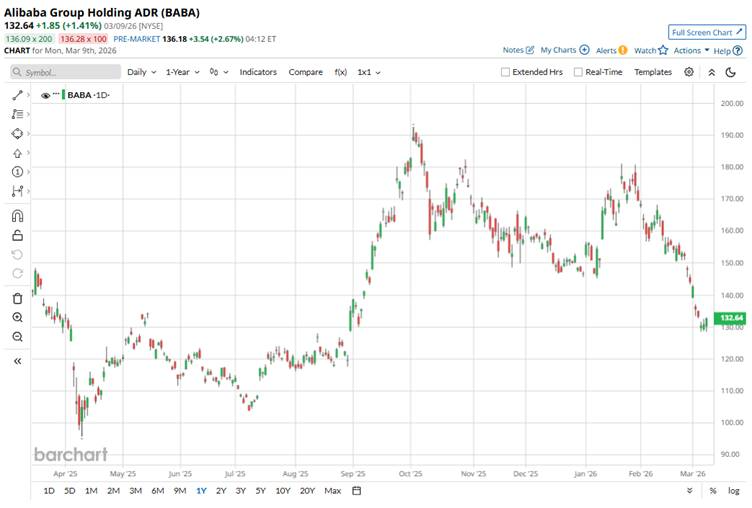Select the trend line drawing tool

(17, 95)
